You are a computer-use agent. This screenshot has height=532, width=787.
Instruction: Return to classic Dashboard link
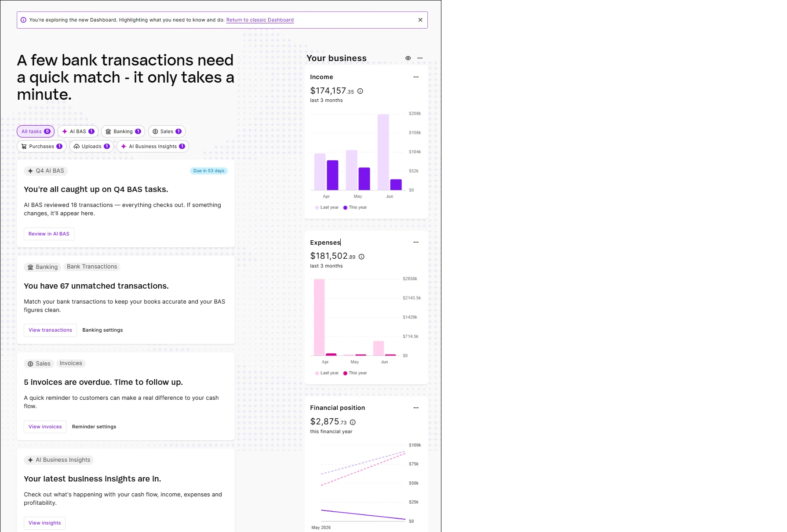click(x=260, y=20)
